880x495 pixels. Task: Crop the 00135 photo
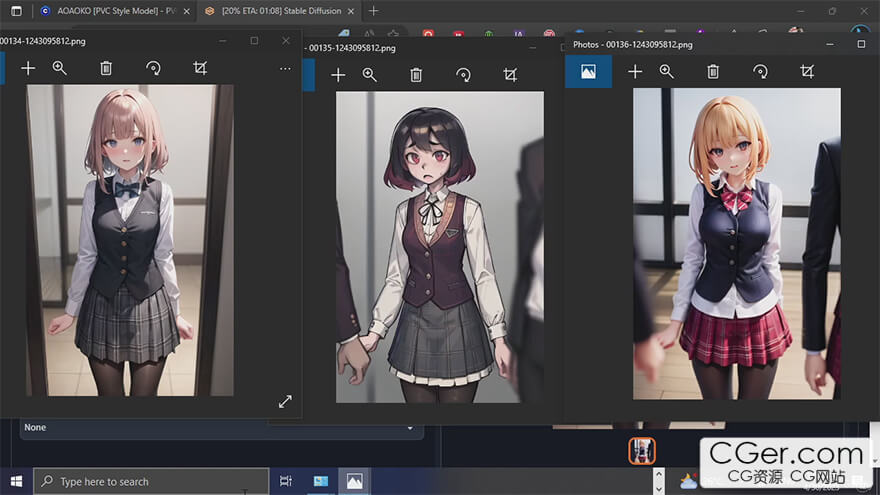510,75
